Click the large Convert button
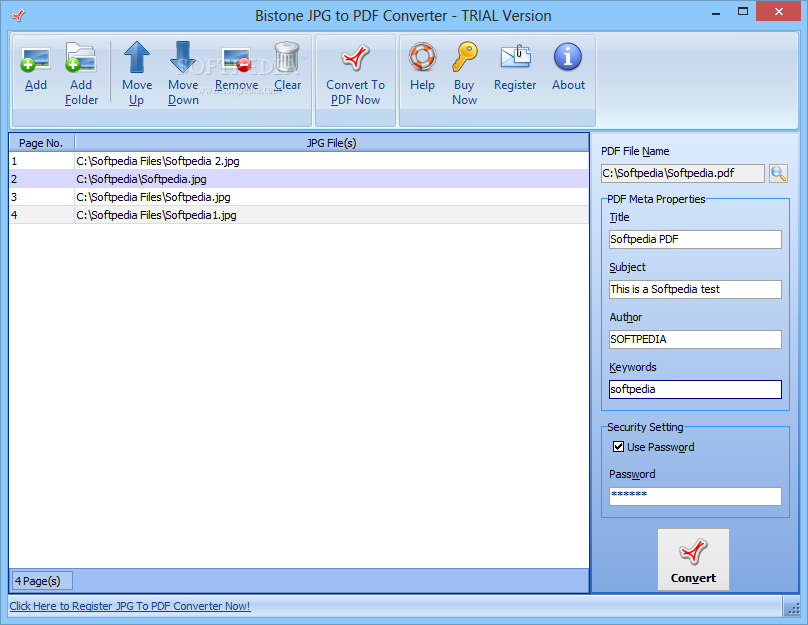 click(693, 560)
